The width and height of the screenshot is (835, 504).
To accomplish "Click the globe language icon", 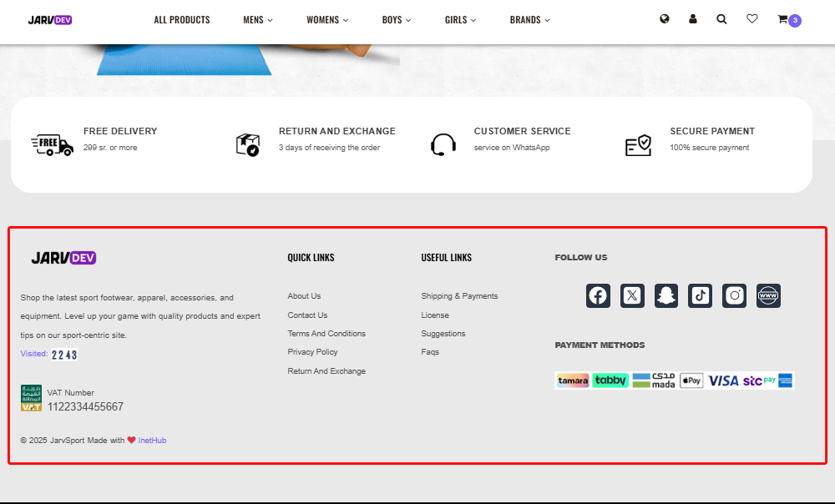I will coord(665,19).
